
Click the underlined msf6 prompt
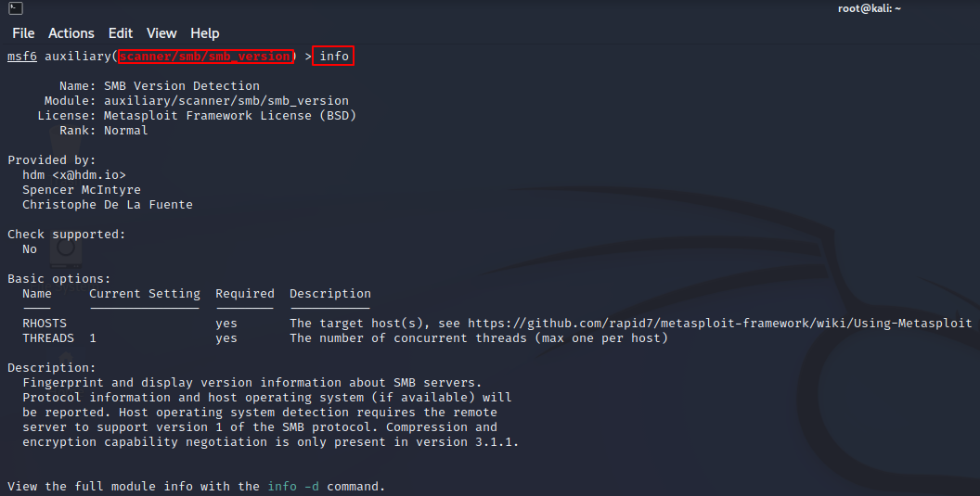22,57
